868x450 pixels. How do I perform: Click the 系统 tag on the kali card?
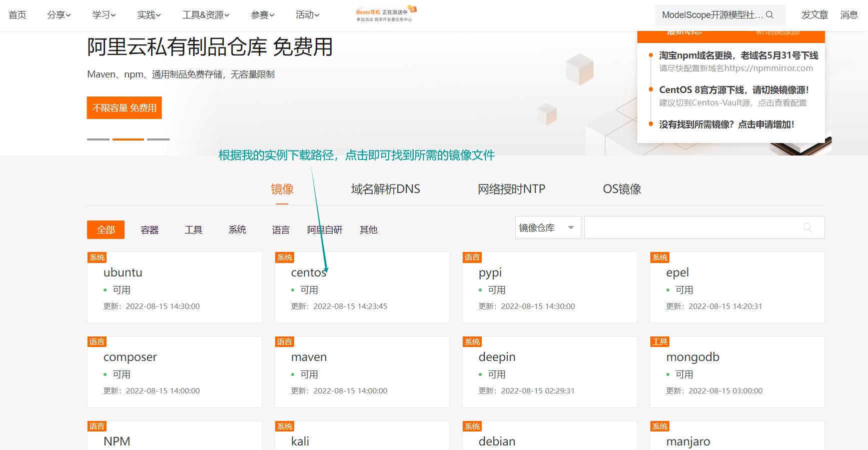[285, 426]
